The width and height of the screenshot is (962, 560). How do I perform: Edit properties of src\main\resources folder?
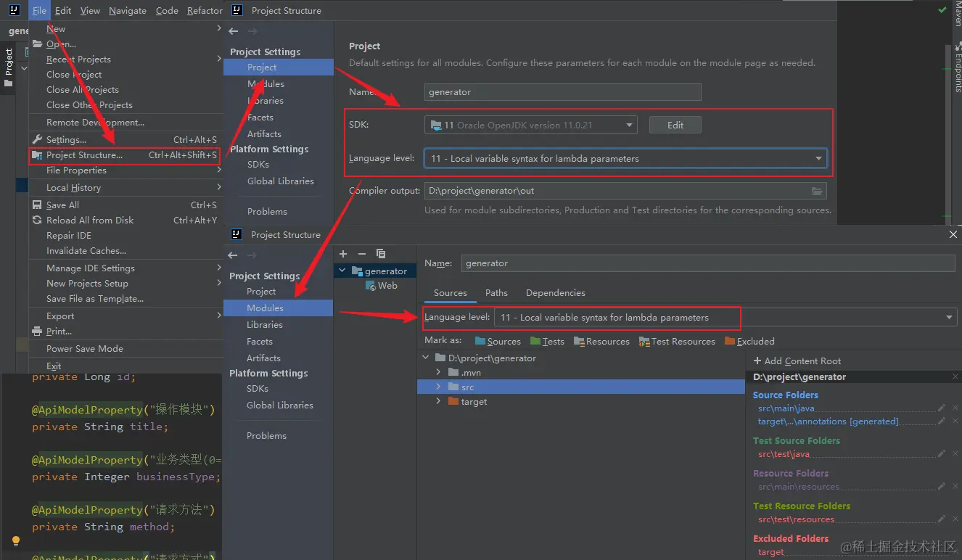[942, 487]
